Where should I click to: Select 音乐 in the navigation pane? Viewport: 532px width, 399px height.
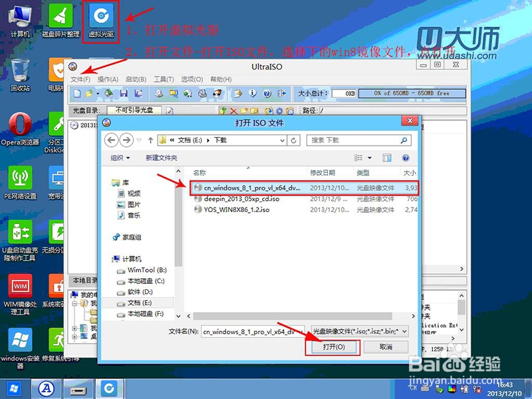point(129,215)
